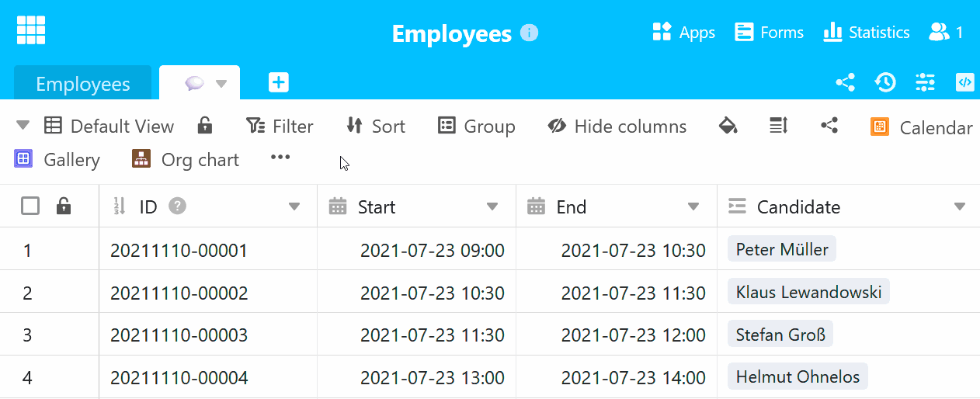The width and height of the screenshot is (980, 399).
Task: Open the script code icon at top right
Action: coord(964,82)
